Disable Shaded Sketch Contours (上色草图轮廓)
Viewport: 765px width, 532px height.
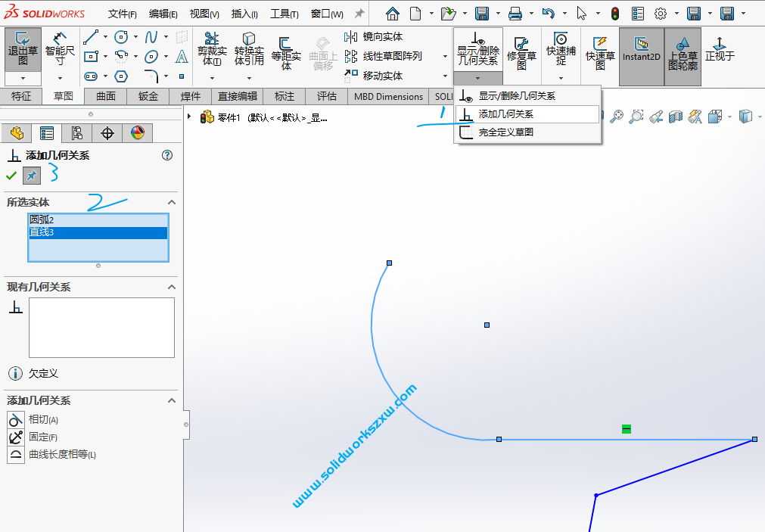tap(684, 49)
